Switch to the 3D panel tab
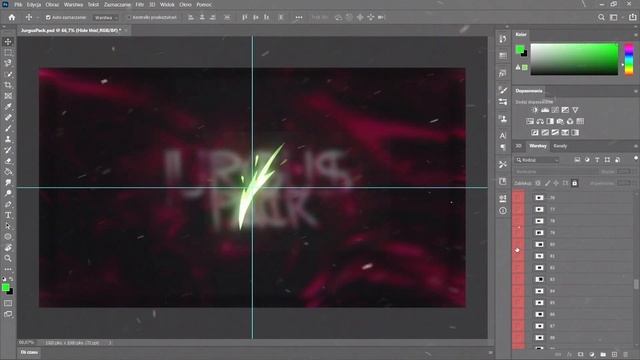The image size is (640, 360). point(518,146)
